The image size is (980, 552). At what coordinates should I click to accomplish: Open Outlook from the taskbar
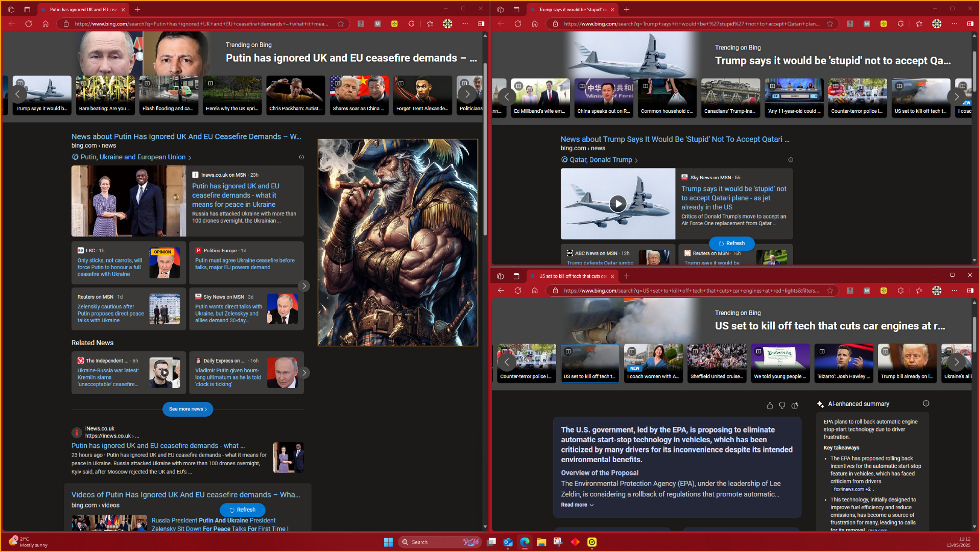[508, 542]
